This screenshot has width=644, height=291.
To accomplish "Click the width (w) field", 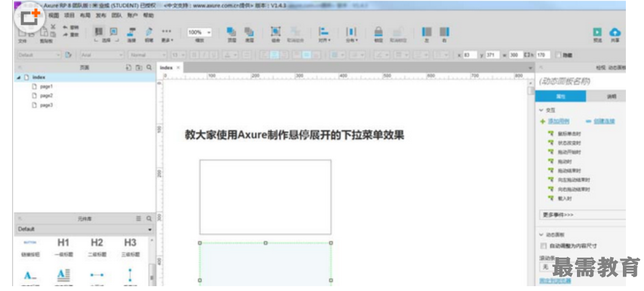I will point(517,54).
